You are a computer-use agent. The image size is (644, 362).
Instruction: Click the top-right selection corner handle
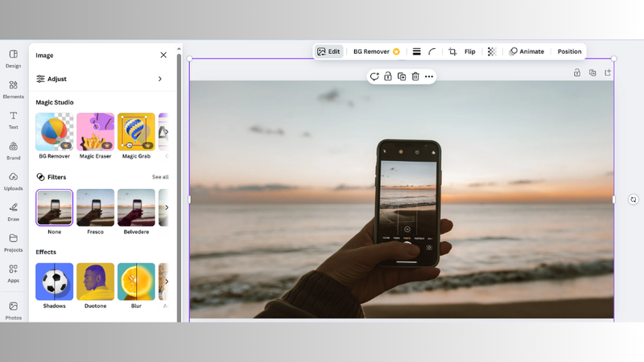[613, 59]
